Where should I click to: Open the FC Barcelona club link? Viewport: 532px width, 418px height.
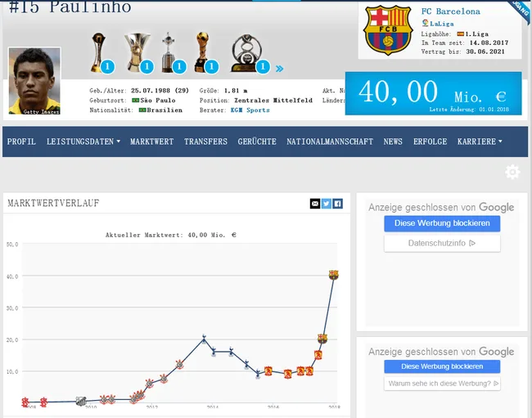(x=451, y=11)
